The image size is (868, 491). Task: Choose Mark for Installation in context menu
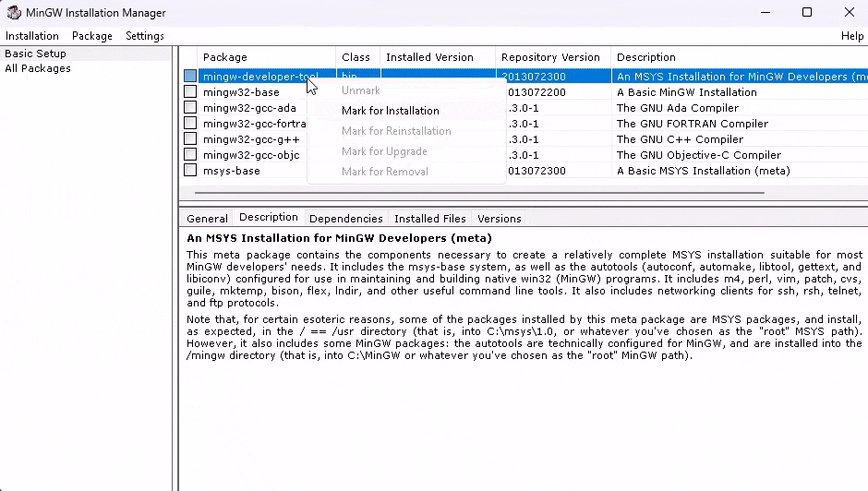click(x=391, y=111)
